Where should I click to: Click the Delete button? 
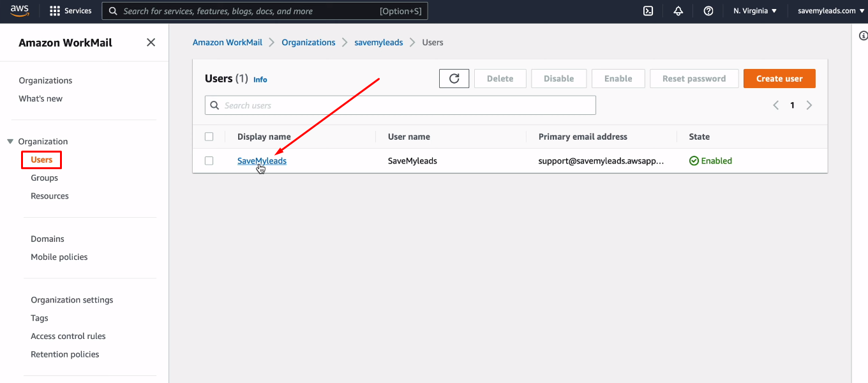[x=500, y=79]
